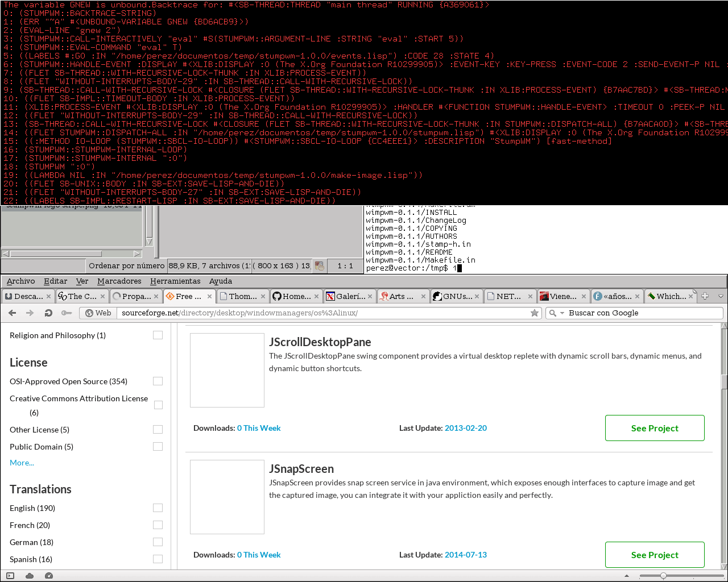Screen dimensions: 728x582
Task: Expand more license options with "More..."
Action: [22, 463]
